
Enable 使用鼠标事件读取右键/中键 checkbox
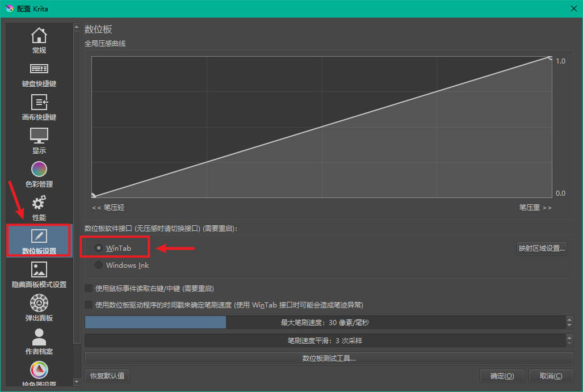pos(89,288)
